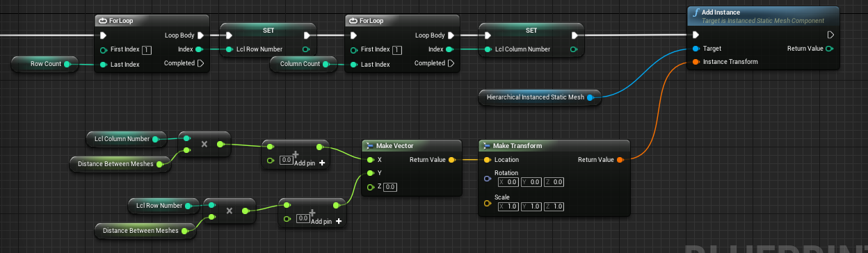Click the Completed pin of the second ForLoop
This screenshot has height=253, width=868.
(451, 63)
